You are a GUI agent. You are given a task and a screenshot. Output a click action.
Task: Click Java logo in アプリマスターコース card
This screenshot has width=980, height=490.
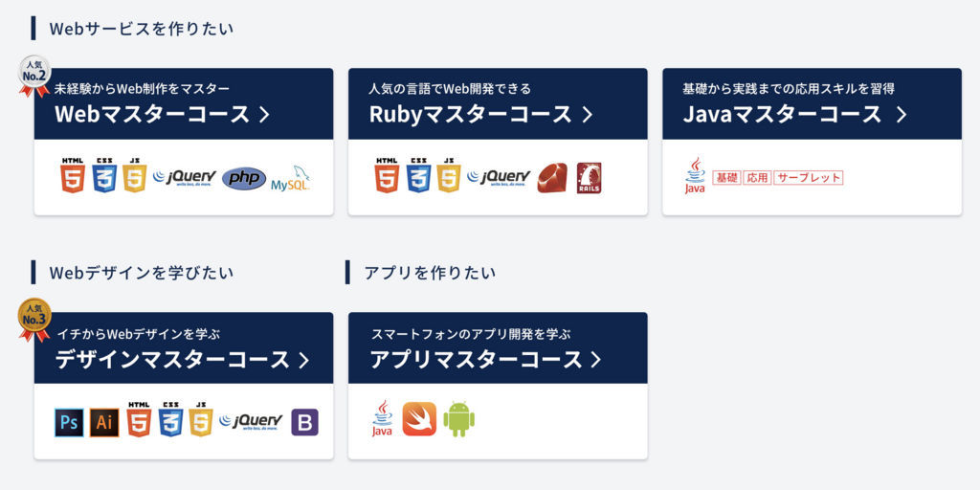[x=382, y=419]
